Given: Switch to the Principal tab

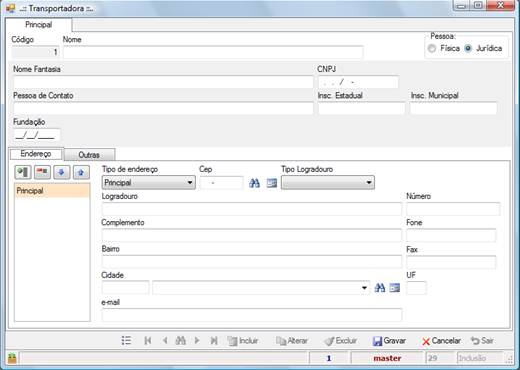Looking at the screenshot, I should point(39,25).
